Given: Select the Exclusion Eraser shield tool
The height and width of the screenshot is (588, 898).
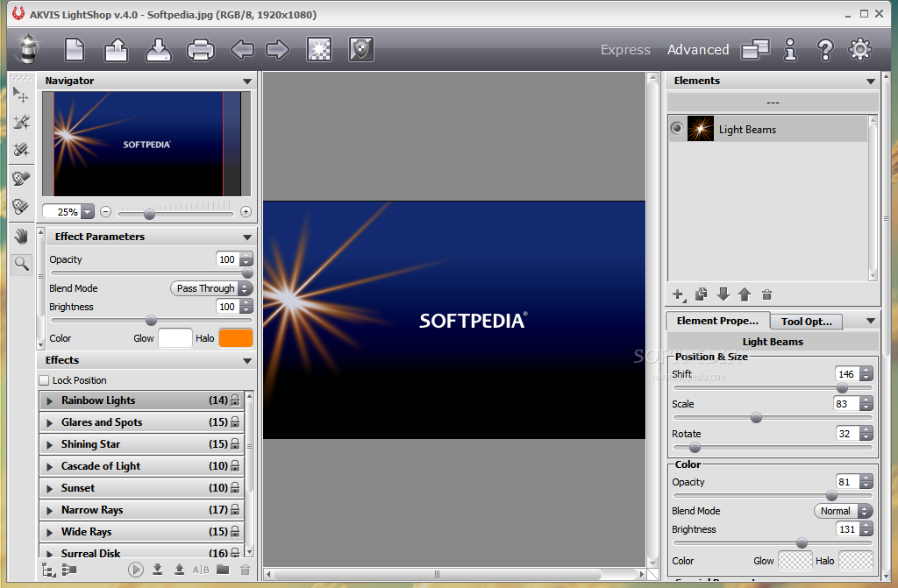Looking at the screenshot, I should pos(21,206).
